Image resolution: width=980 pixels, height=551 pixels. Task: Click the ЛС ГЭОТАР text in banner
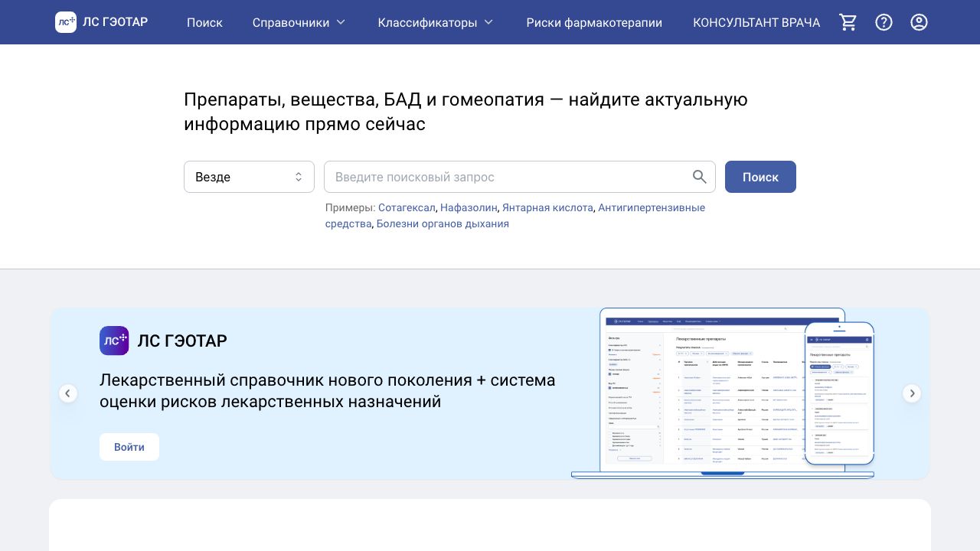pos(182,341)
